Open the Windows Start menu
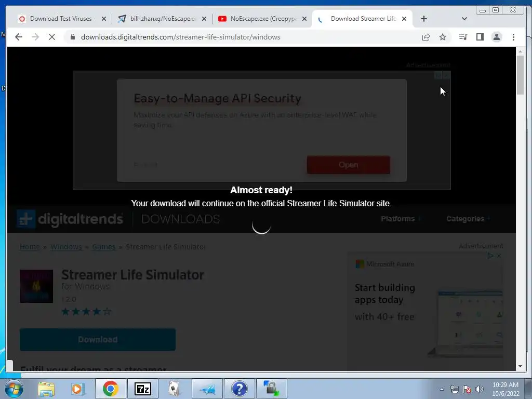The height and width of the screenshot is (399, 532). tap(14, 389)
